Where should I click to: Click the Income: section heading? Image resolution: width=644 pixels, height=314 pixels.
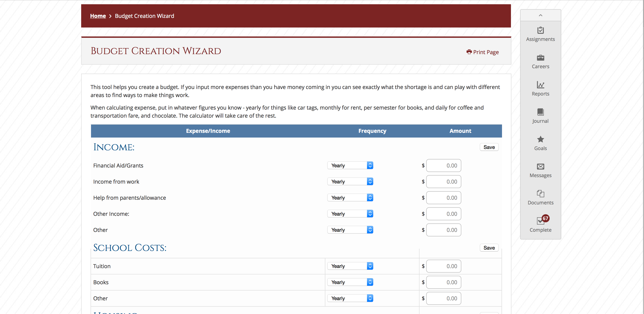(x=114, y=147)
